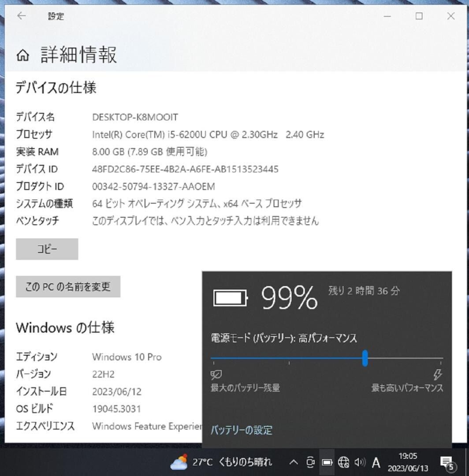Screen dimensions: 469x476
Task: Select the Windows 10 Pro edition value
Action: point(127,357)
